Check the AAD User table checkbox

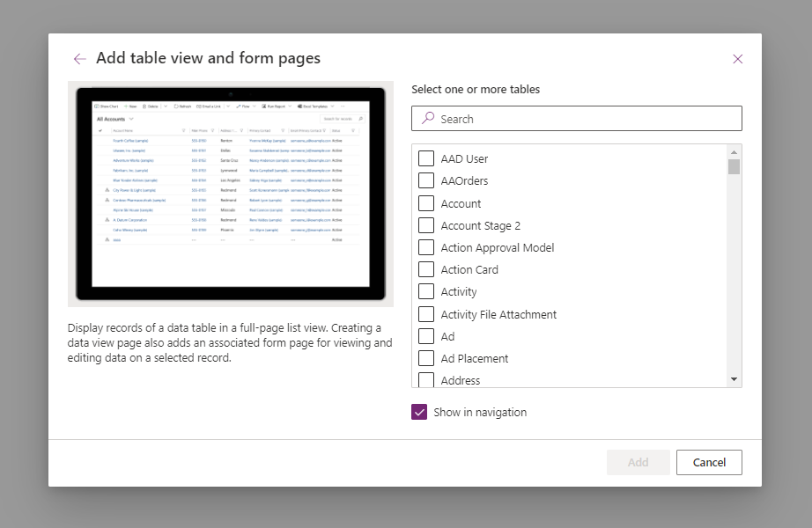(x=426, y=158)
